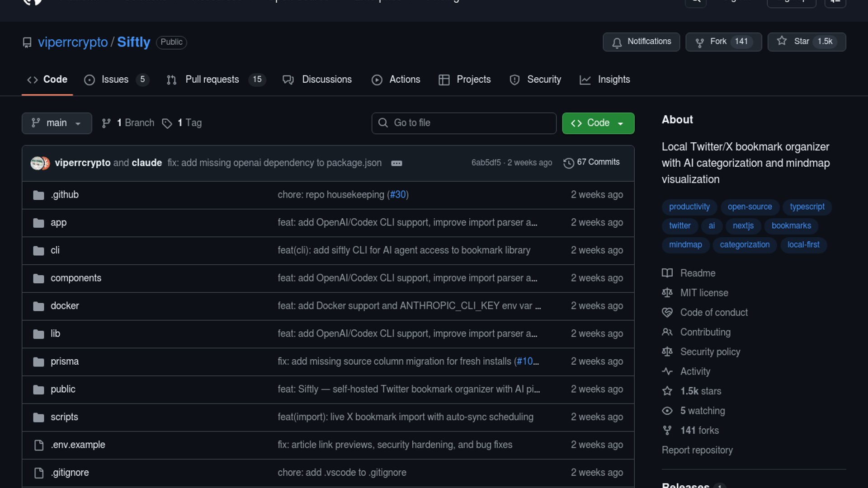Open the Readme book icon in About

[667, 273]
